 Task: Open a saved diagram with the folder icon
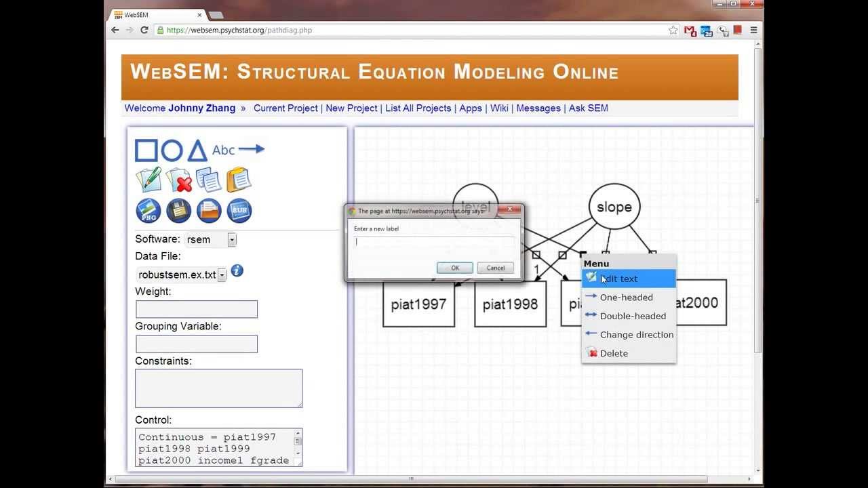[x=209, y=211]
